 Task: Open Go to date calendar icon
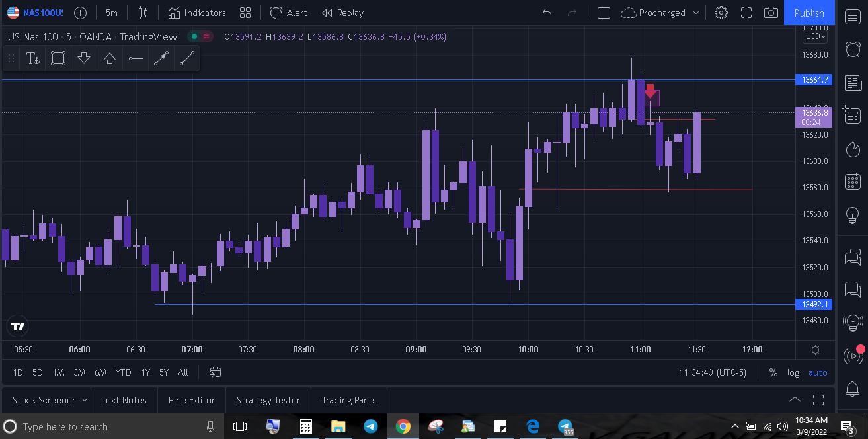click(x=215, y=372)
